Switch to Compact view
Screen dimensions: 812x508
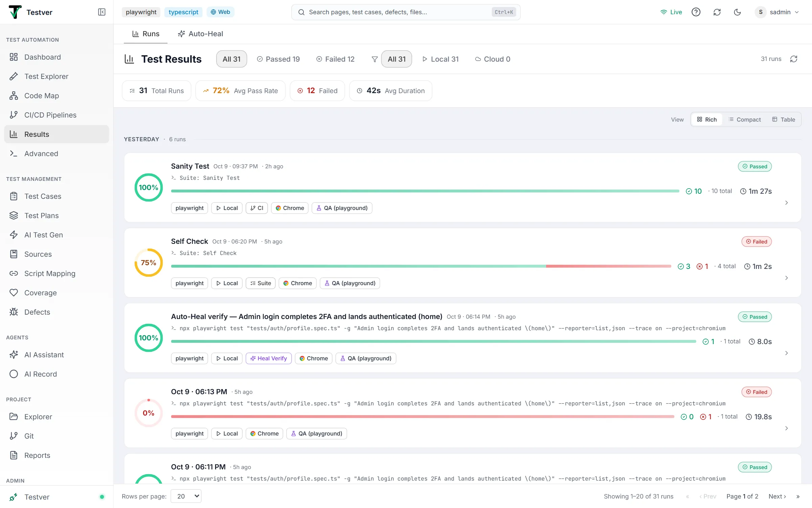click(744, 120)
